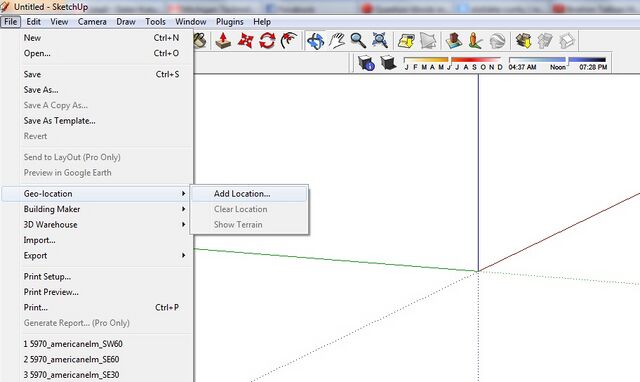Toggle the shadows display button

click(x=388, y=63)
